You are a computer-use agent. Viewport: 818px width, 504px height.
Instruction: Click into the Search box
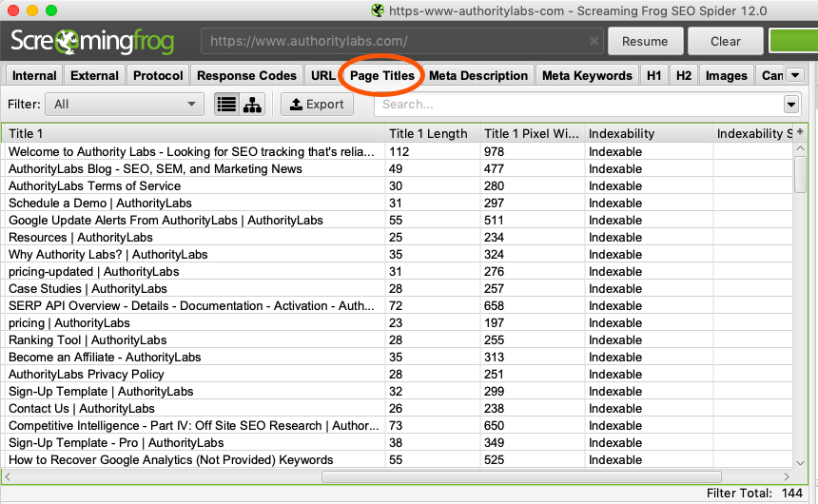point(578,105)
